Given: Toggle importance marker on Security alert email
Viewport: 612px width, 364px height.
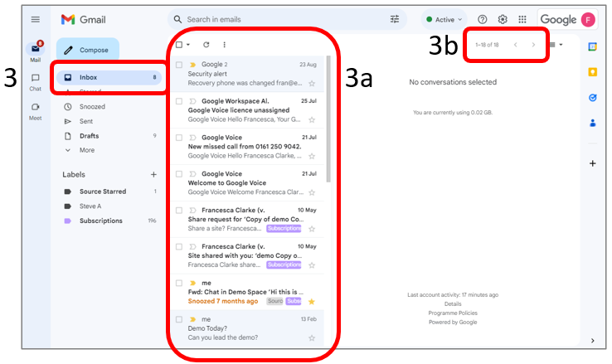Looking at the screenshot, I should coord(192,65).
